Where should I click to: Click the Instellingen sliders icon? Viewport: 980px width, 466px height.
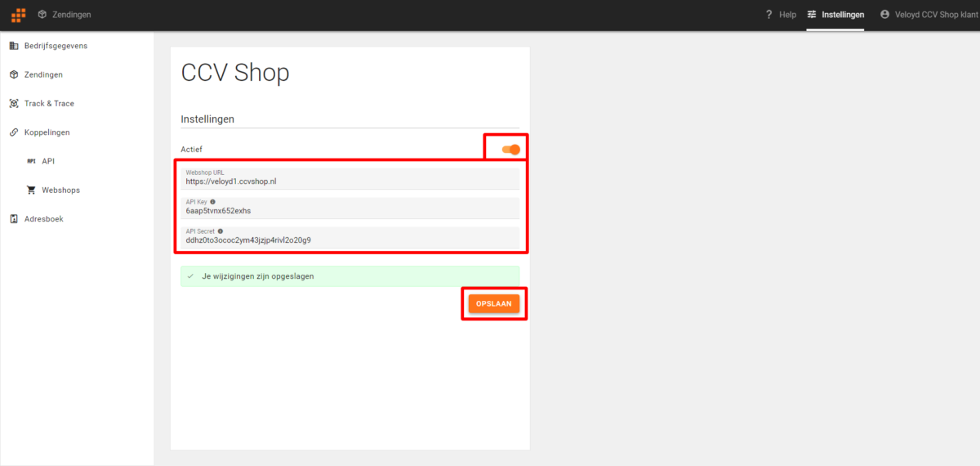tap(812, 15)
